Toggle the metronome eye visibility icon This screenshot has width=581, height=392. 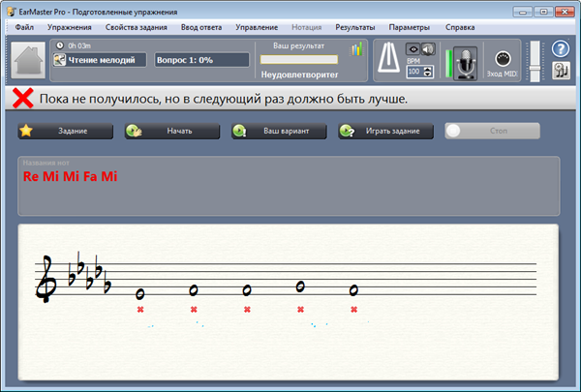(x=413, y=49)
